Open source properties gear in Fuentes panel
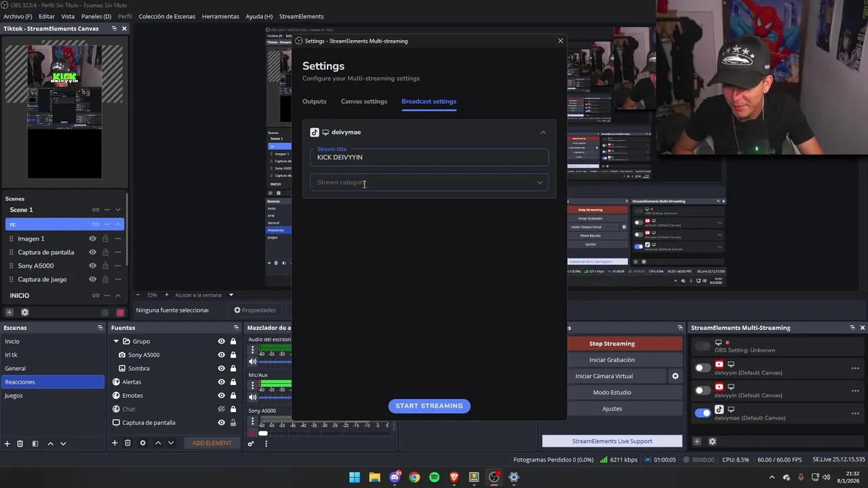This screenshot has height=488, width=868. coord(142,443)
